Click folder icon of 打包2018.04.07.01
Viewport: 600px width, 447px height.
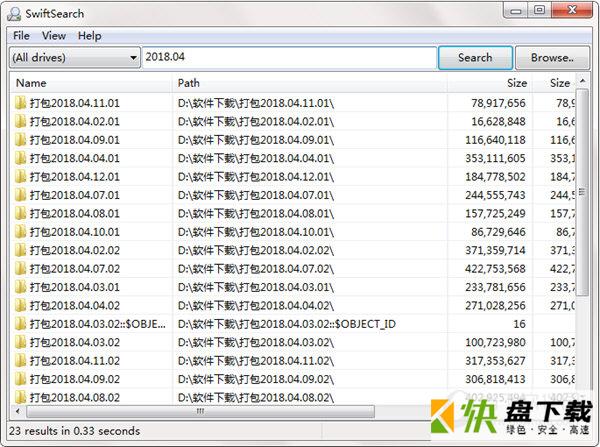click(20, 195)
